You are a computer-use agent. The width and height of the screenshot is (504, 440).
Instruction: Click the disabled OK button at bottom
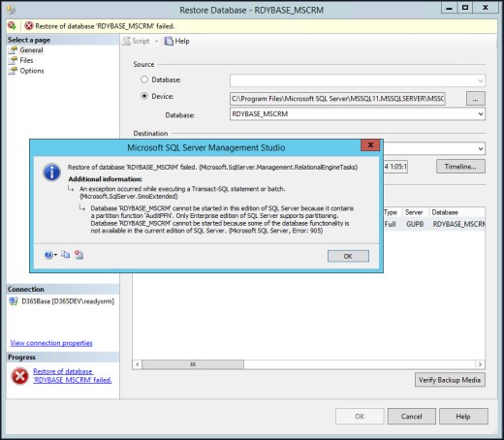click(360, 417)
